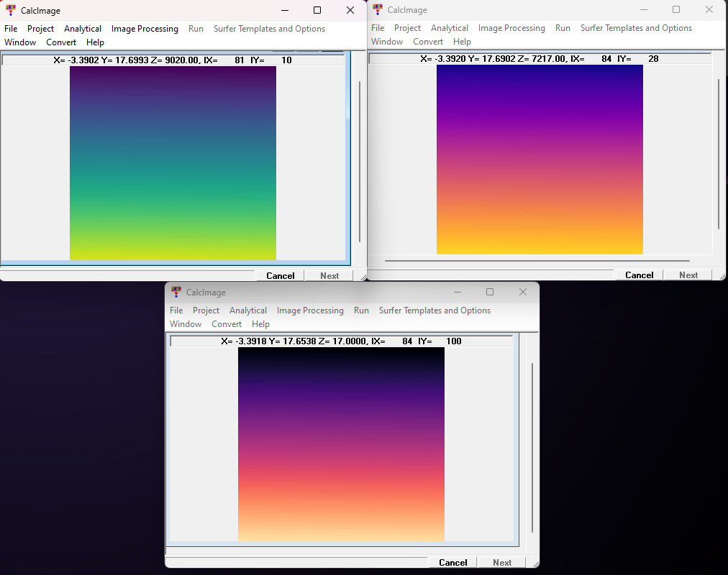
Task: Click the CalcImage title bar icon in the window showing Z= 17.0000
Action: 176,293
